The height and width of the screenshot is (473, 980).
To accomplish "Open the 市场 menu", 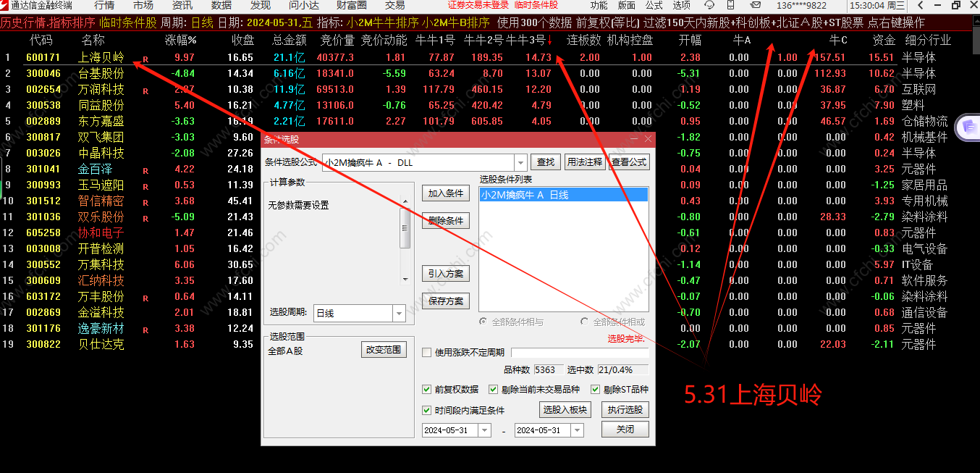I will pyautogui.click(x=143, y=5).
